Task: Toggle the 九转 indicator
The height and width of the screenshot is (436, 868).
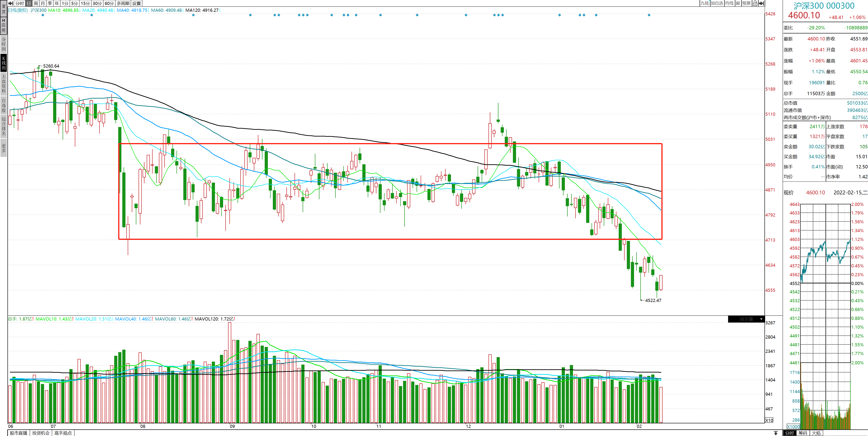Action: 705,3
